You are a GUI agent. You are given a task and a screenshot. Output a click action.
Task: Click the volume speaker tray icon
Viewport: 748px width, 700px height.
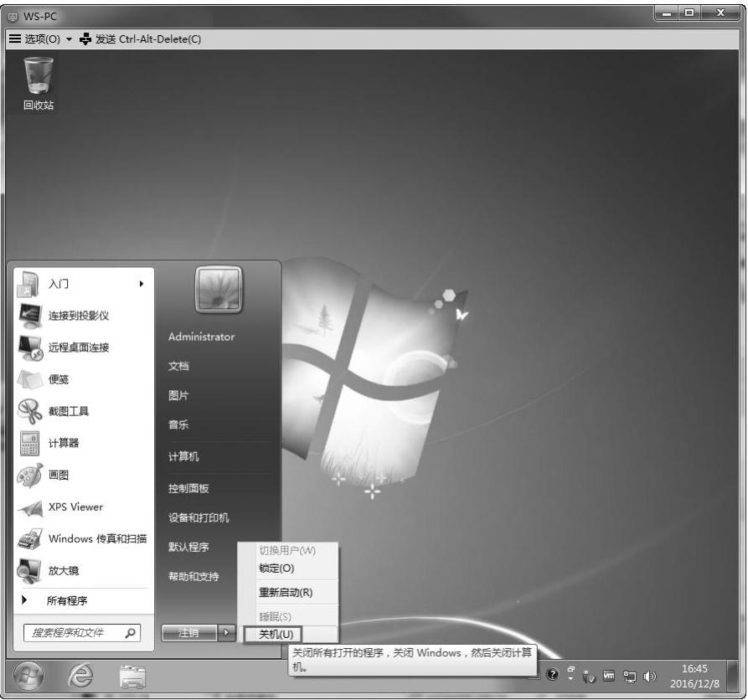[649, 677]
